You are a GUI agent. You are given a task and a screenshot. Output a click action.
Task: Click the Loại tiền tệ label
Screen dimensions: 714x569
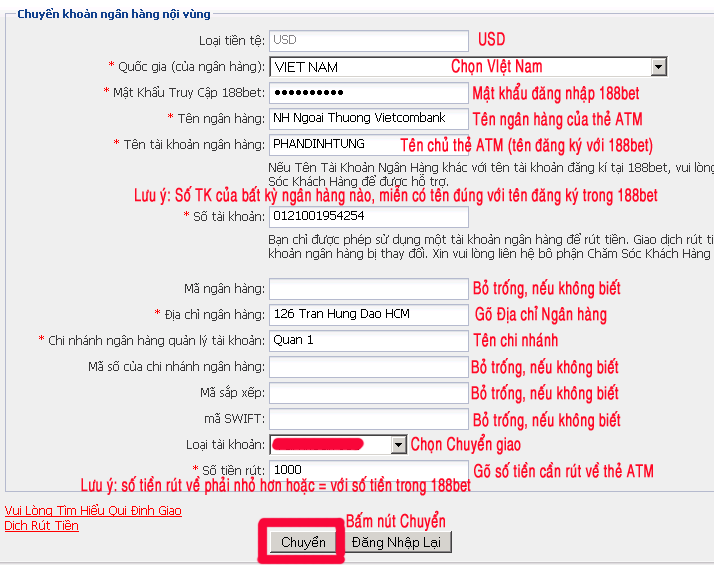[232, 41]
